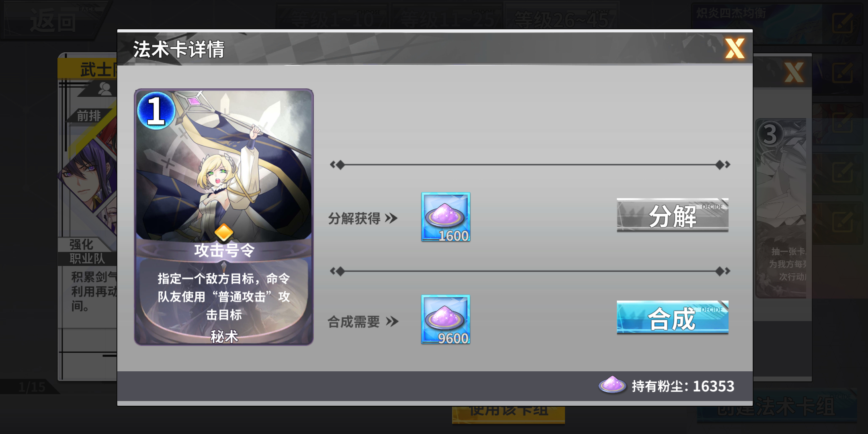The image size is (868, 434).
Task: Click the person icon in 武士 panel
Action: tap(104, 88)
